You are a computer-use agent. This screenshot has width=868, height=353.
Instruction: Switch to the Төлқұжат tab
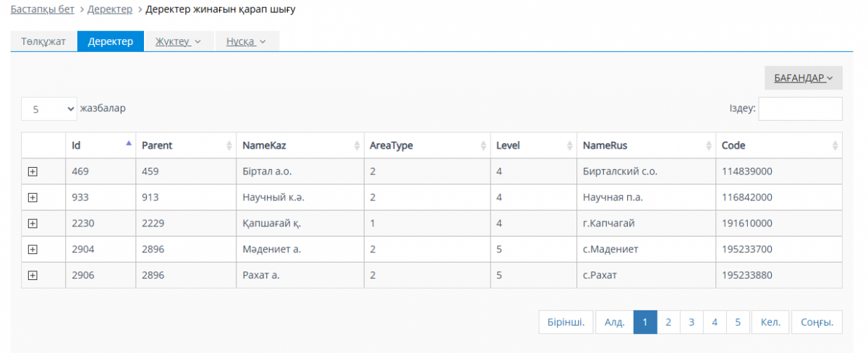tap(43, 41)
